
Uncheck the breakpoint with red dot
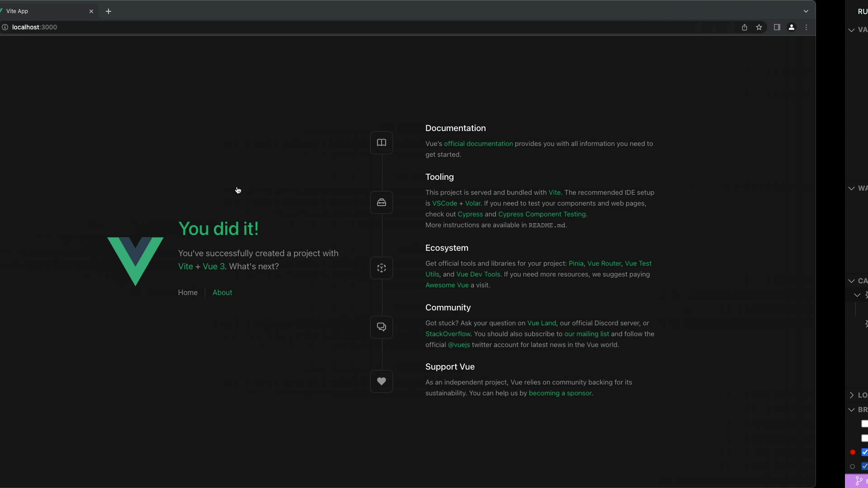(x=864, y=452)
